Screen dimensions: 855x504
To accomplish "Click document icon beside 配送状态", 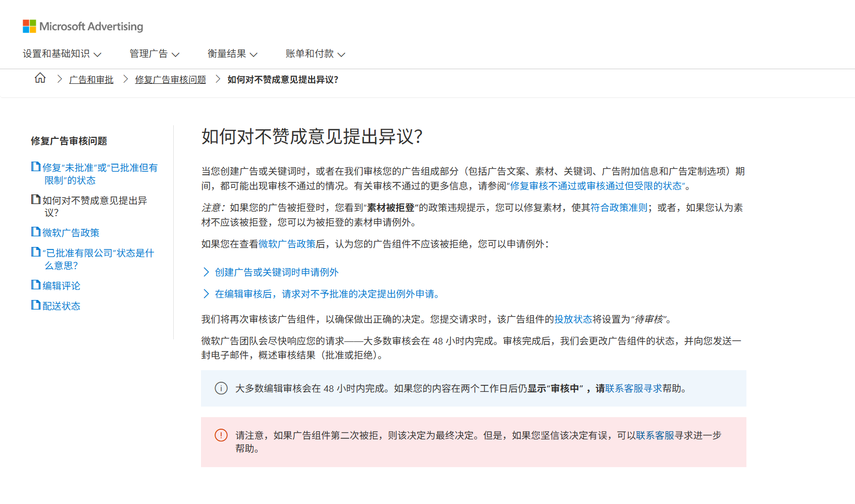I will (36, 305).
